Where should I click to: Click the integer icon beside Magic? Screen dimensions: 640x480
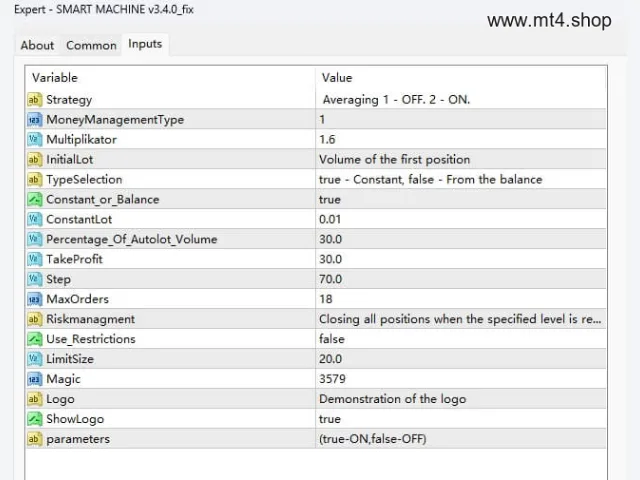pos(35,379)
